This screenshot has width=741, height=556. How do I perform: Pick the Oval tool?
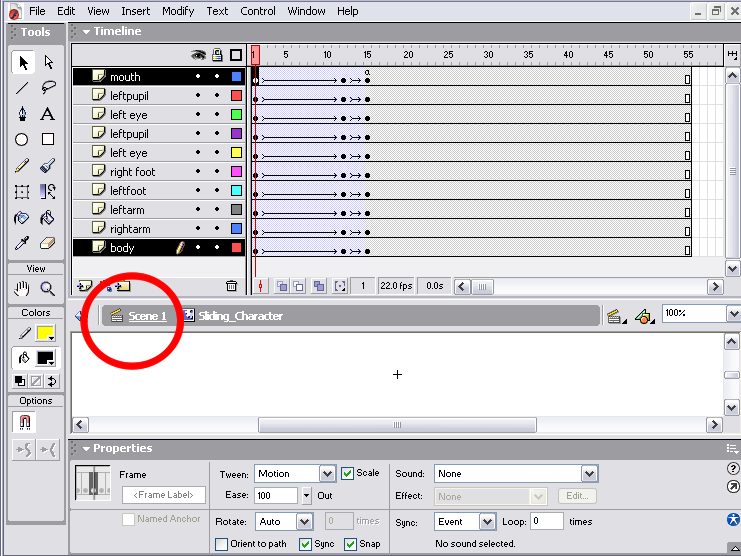point(21,140)
